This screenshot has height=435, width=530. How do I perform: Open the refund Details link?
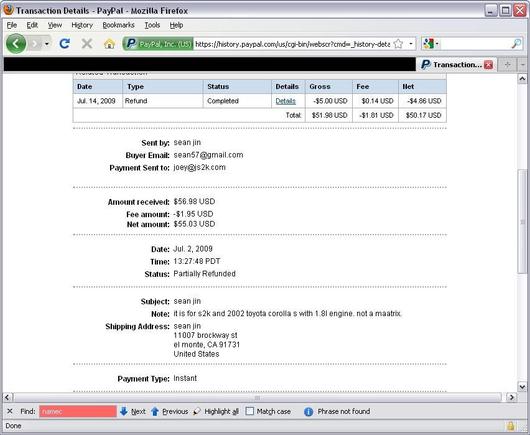coord(286,101)
